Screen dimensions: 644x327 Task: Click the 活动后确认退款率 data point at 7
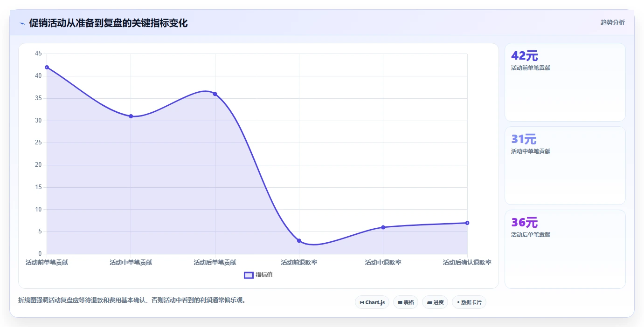pos(467,223)
